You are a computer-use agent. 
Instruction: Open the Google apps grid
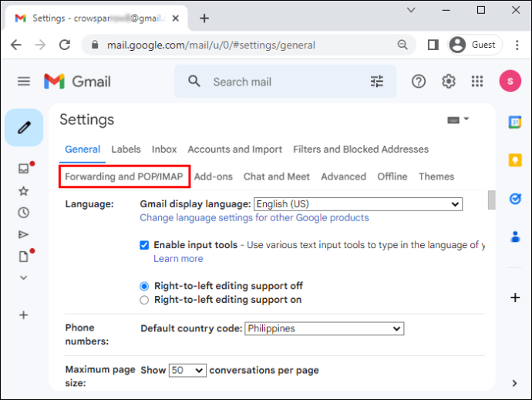(477, 81)
